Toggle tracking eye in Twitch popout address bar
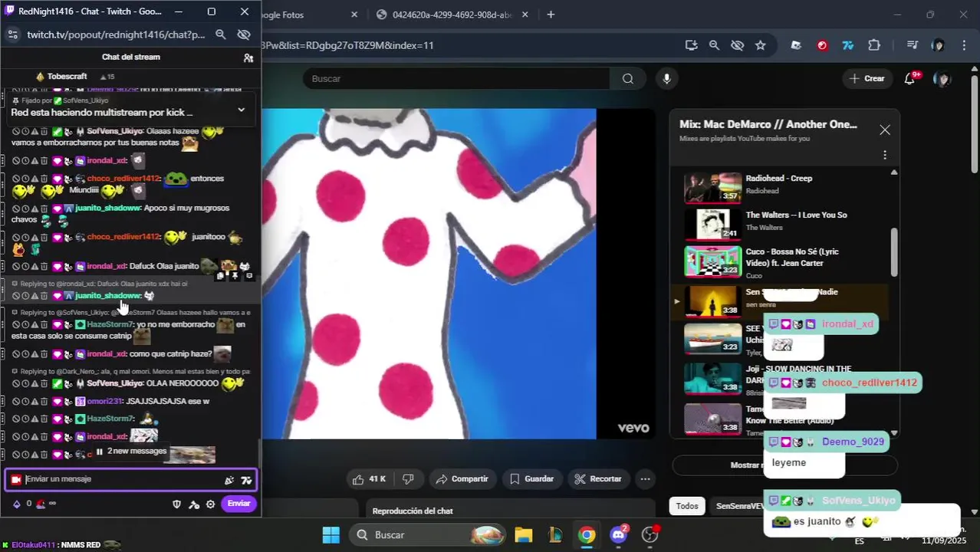Image resolution: width=980 pixels, height=552 pixels. click(244, 34)
